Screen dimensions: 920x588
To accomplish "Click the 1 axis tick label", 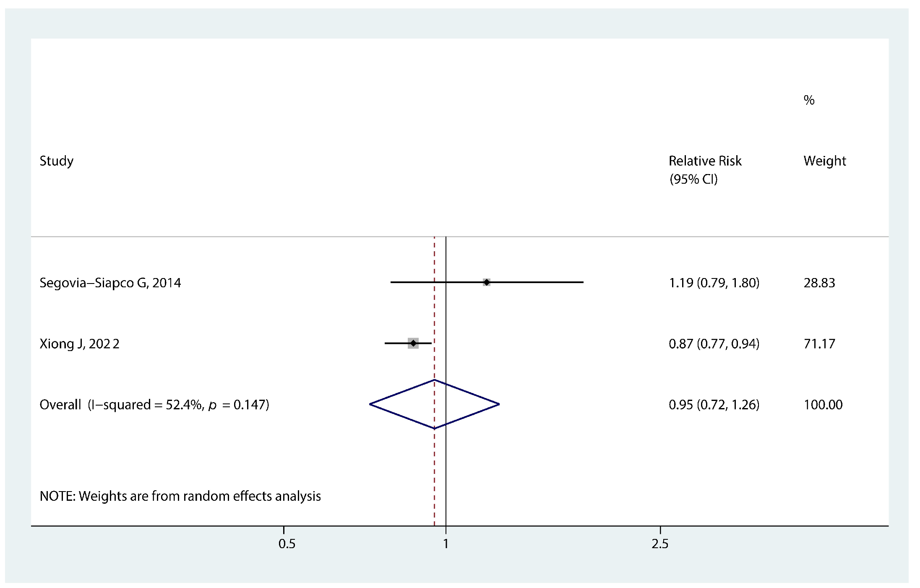I will click(446, 544).
